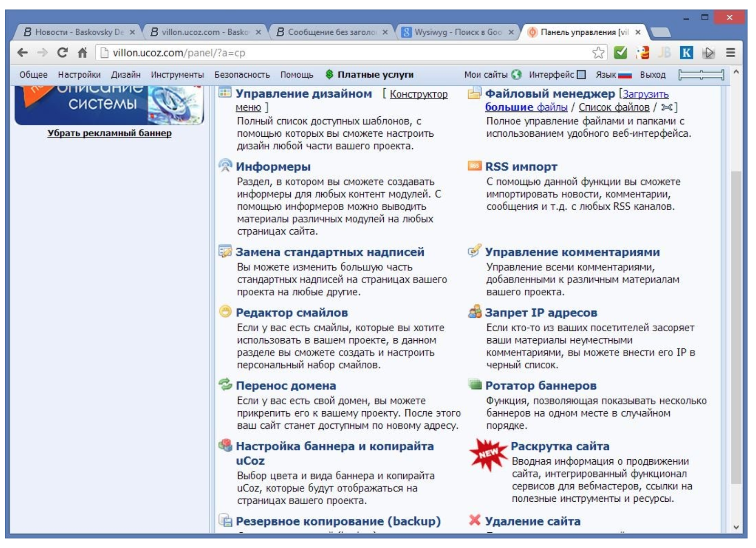This screenshot has width=756, height=548.
Task: Open the Запрет IP адресов link
Action: tap(541, 312)
